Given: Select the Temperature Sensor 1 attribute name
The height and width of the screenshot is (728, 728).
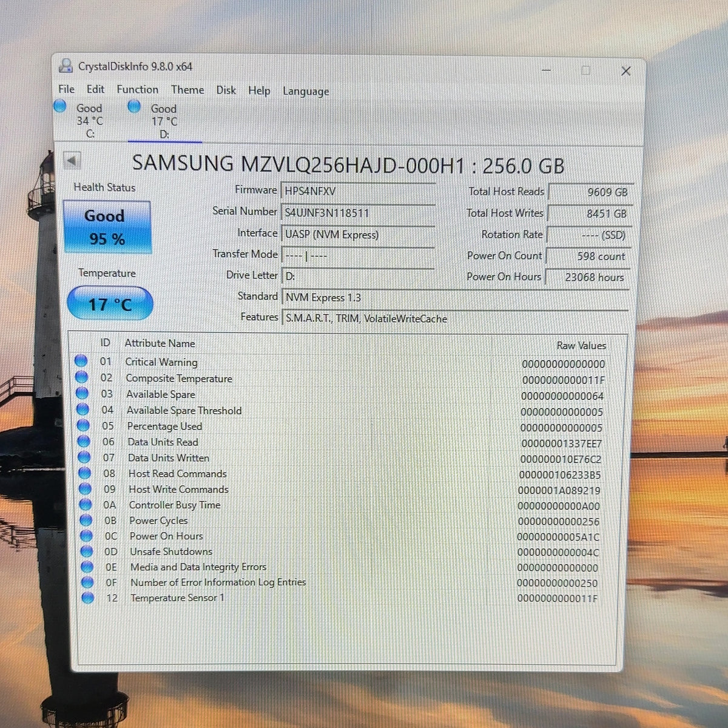Looking at the screenshot, I should click(177, 598).
